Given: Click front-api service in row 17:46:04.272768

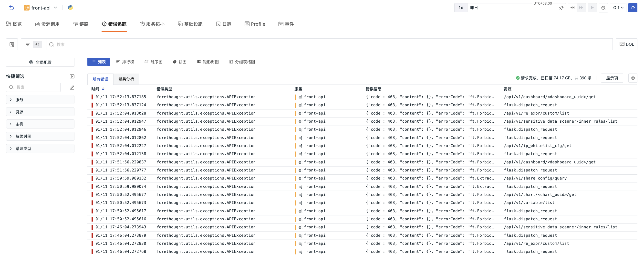Looking at the screenshot, I should click(x=314, y=252).
